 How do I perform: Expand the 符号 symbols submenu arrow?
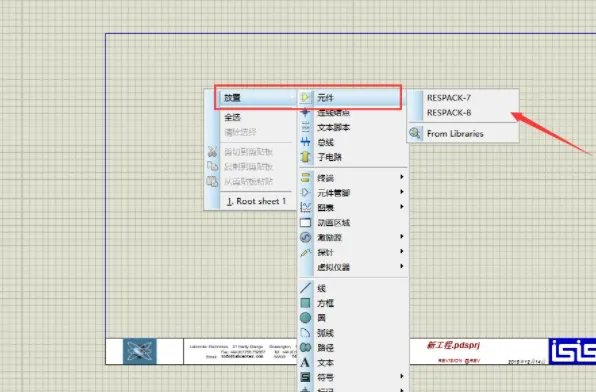point(402,376)
